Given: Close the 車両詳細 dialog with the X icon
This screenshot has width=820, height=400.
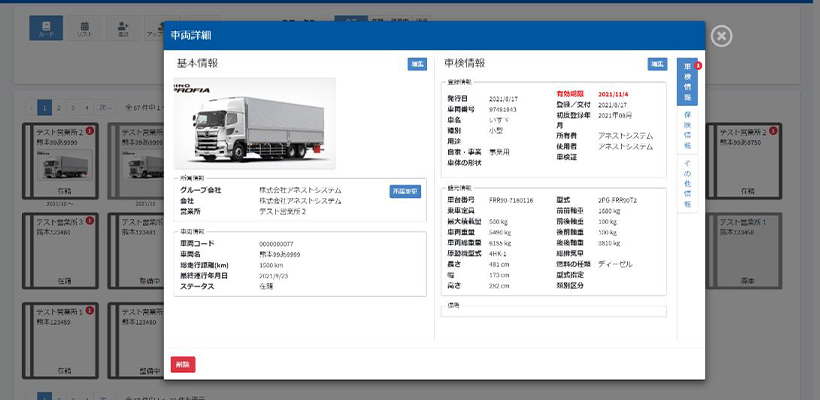Looking at the screenshot, I should [723, 36].
